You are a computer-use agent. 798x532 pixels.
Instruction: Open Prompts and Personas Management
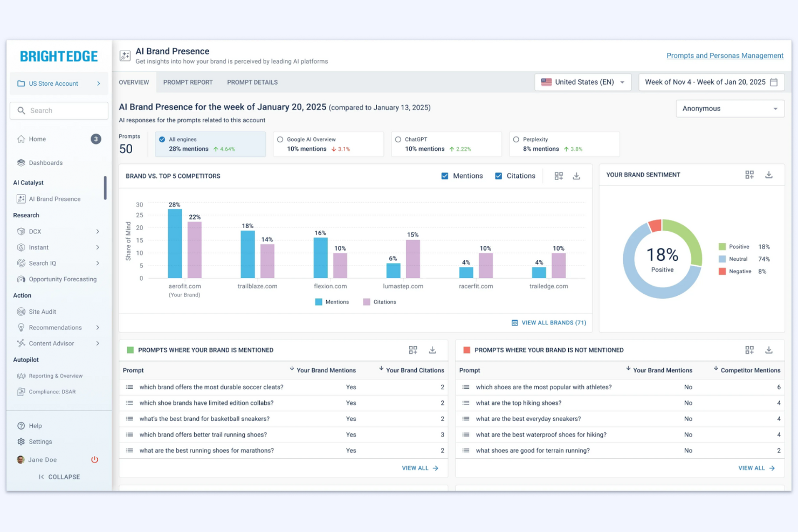(725, 56)
